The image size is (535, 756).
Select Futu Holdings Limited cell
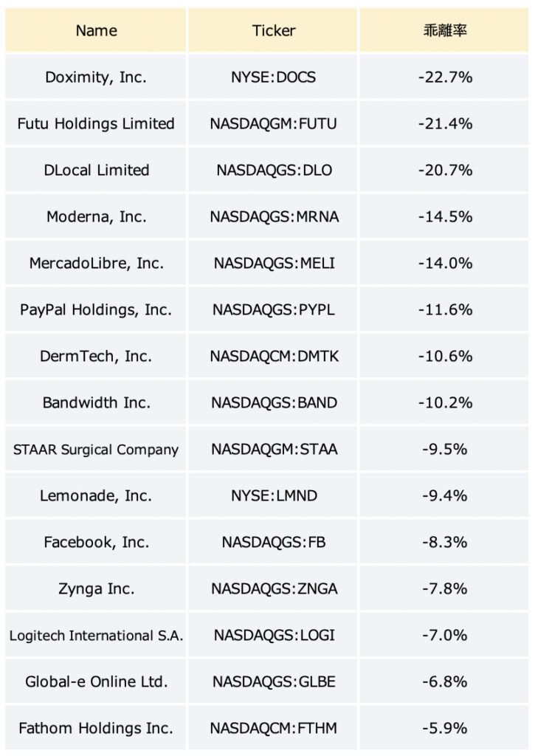95,123
